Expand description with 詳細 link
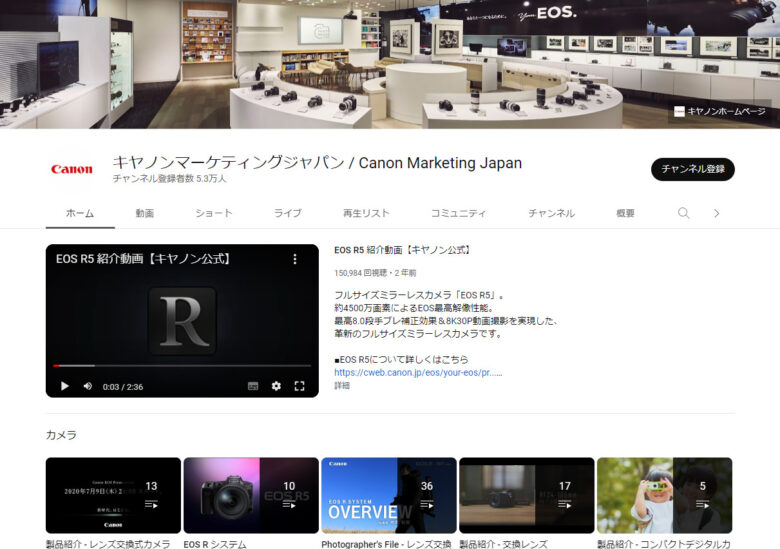The width and height of the screenshot is (780, 549). pyautogui.click(x=342, y=385)
